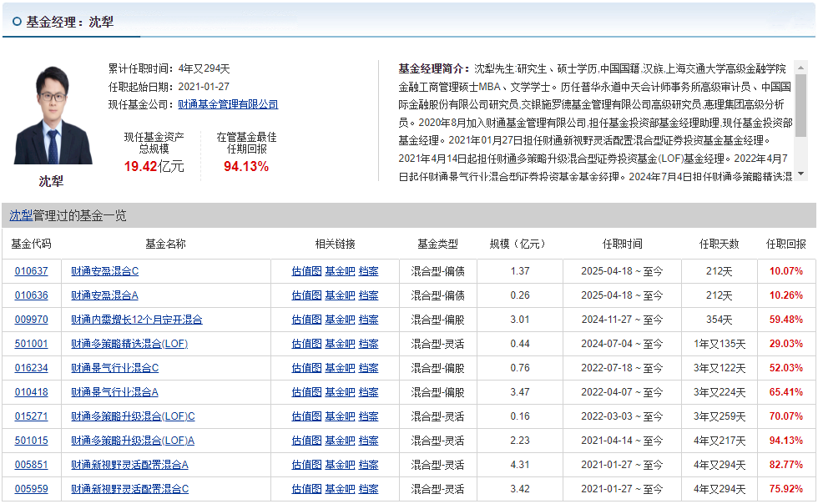Open fund code 010636
This screenshot has width=818, height=504.
click(32, 295)
